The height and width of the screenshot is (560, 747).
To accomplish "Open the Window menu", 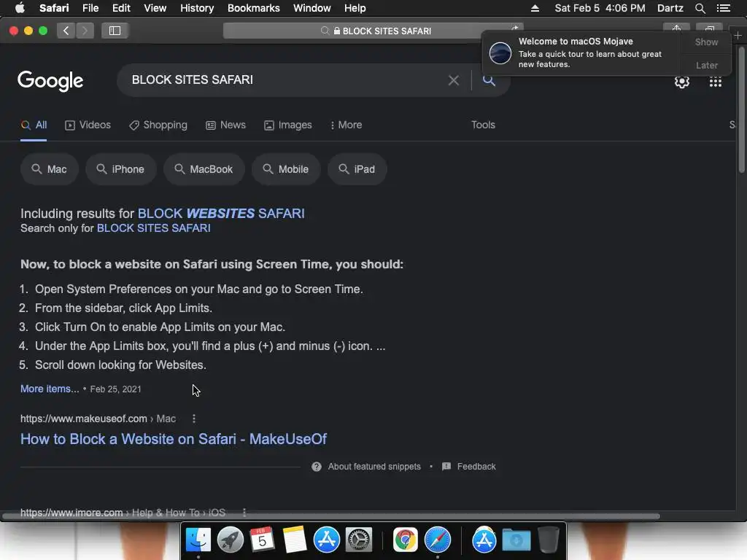I will [312, 8].
